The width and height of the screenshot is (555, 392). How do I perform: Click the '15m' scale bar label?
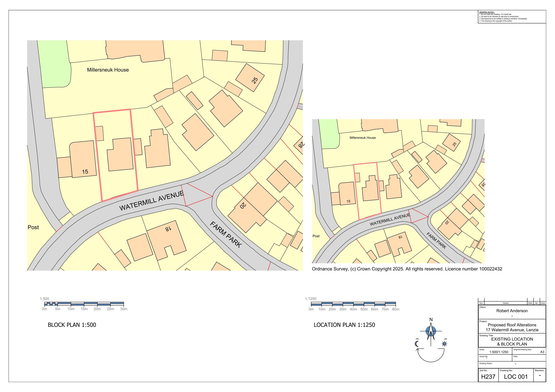pos(84,309)
